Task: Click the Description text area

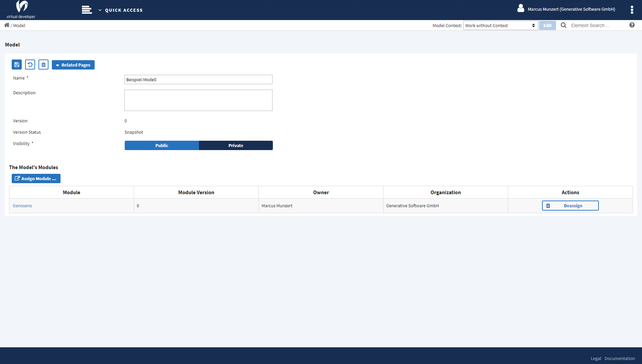Action: 198,100
